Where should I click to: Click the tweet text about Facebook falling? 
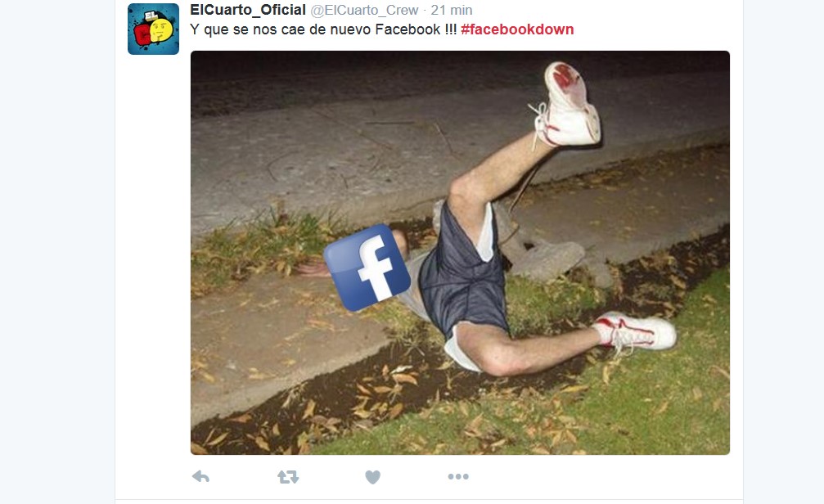(x=323, y=29)
